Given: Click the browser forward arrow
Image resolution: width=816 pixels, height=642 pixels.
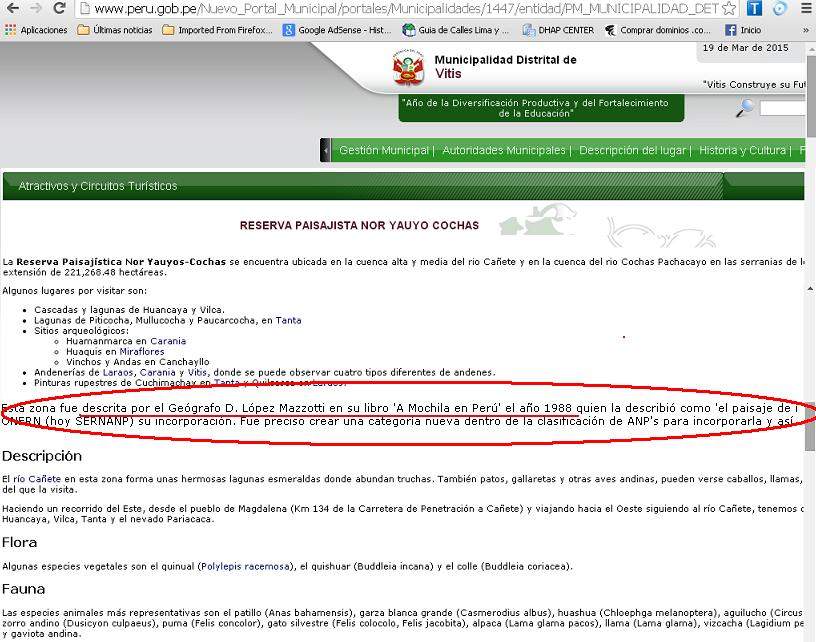Looking at the screenshot, I should 36,9.
